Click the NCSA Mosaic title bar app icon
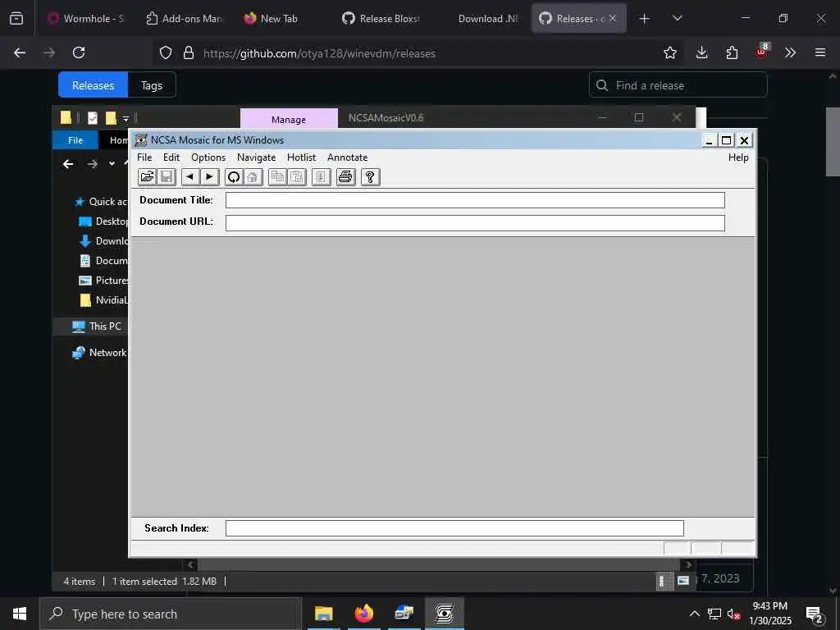Screen dimensions: 840x630 click(141, 140)
